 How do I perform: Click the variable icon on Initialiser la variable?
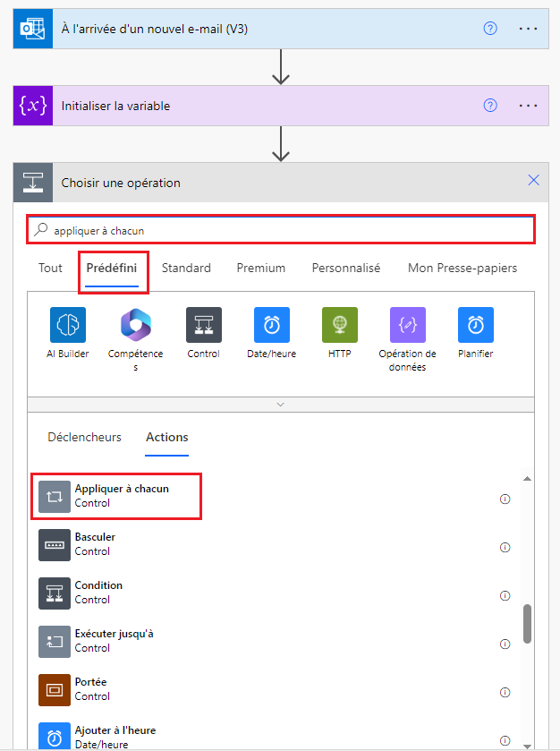click(32, 106)
